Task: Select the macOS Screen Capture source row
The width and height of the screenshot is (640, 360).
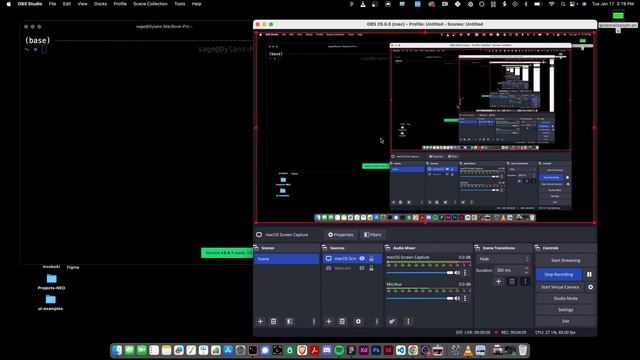Action: 353,258
